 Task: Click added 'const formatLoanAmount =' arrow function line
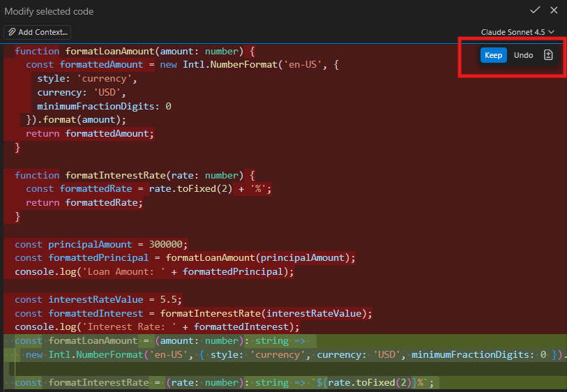click(160, 341)
